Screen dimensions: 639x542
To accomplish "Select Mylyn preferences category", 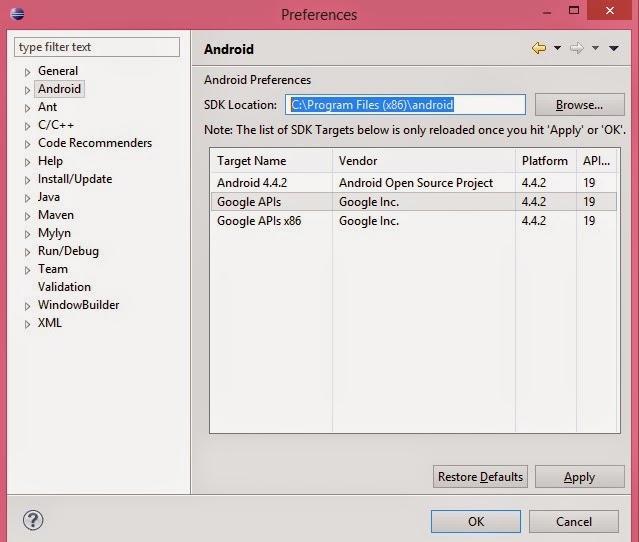I will tap(54, 233).
